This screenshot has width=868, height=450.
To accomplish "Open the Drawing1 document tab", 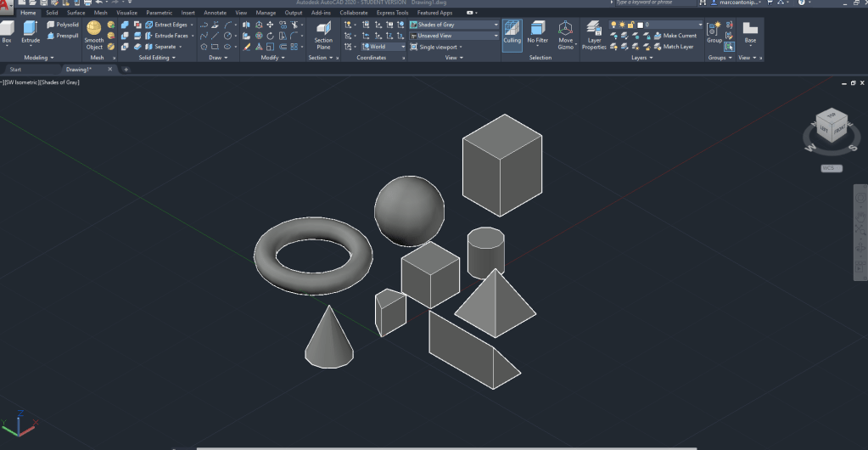I will point(78,69).
